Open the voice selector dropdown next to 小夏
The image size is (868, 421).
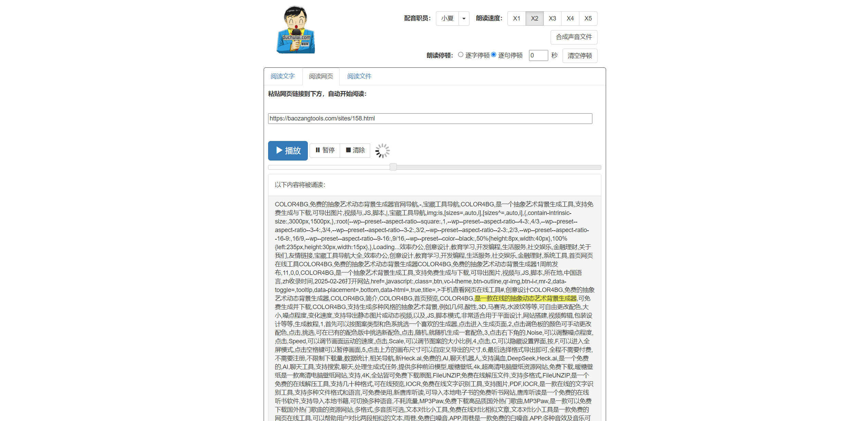point(464,18)
